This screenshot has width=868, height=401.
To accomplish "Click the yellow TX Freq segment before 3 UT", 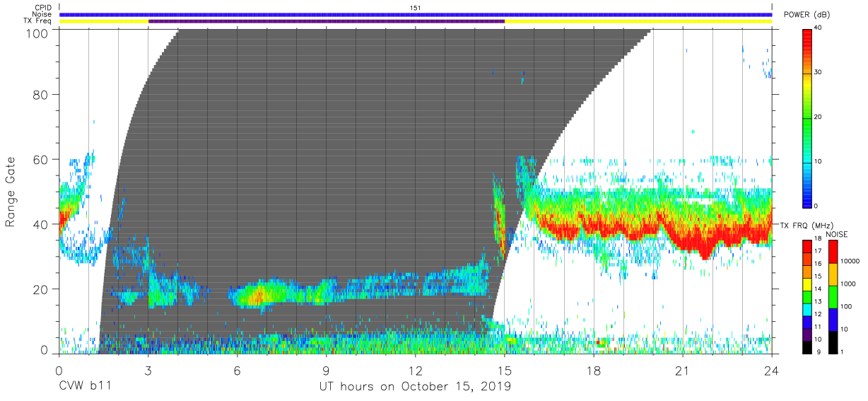I will point(104,21).
